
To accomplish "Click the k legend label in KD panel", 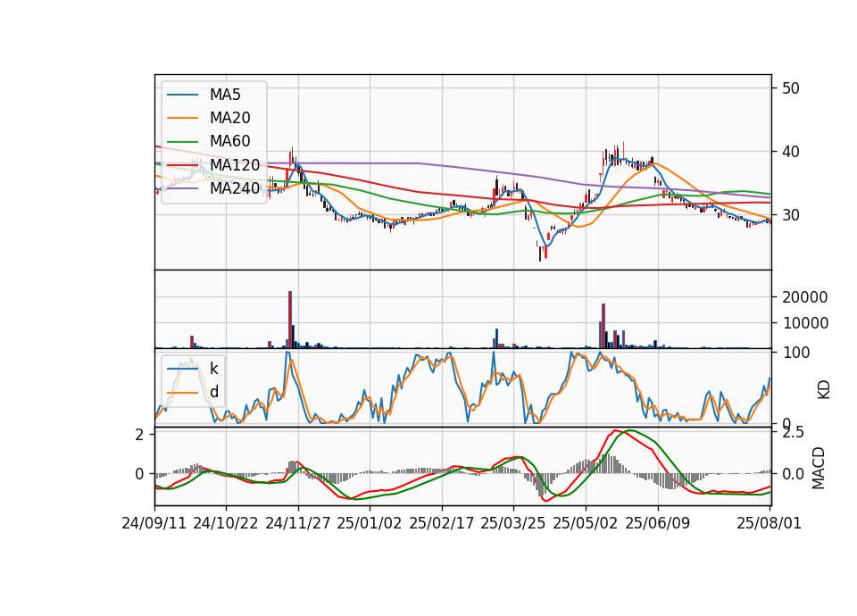I will point(213,369).
